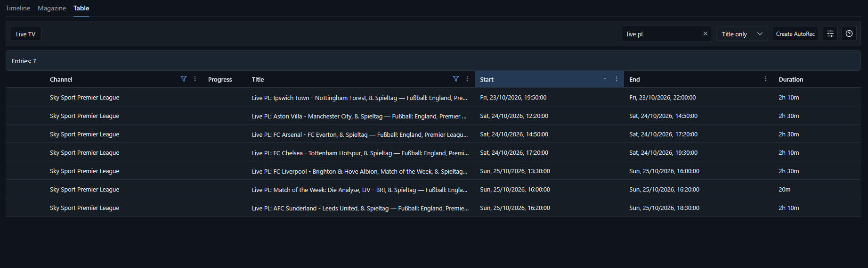This screenshot has height=268, width=868.
Task: Click start time Sat, 24/10/2026, 14:50:00
Action: [514, 134]
